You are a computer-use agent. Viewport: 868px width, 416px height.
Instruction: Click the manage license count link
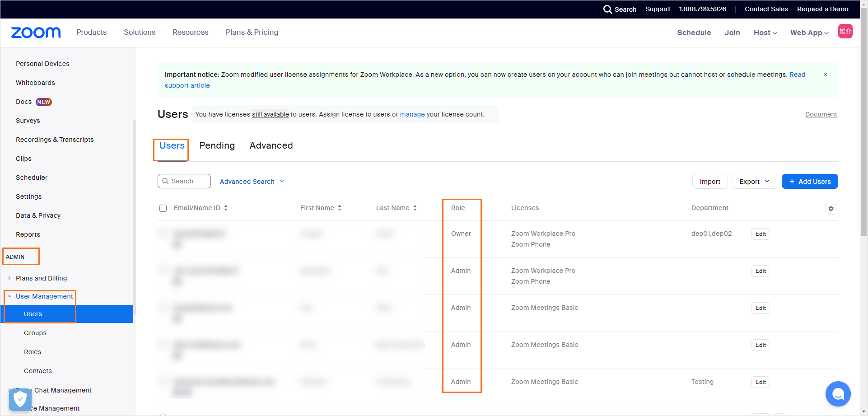412,114
